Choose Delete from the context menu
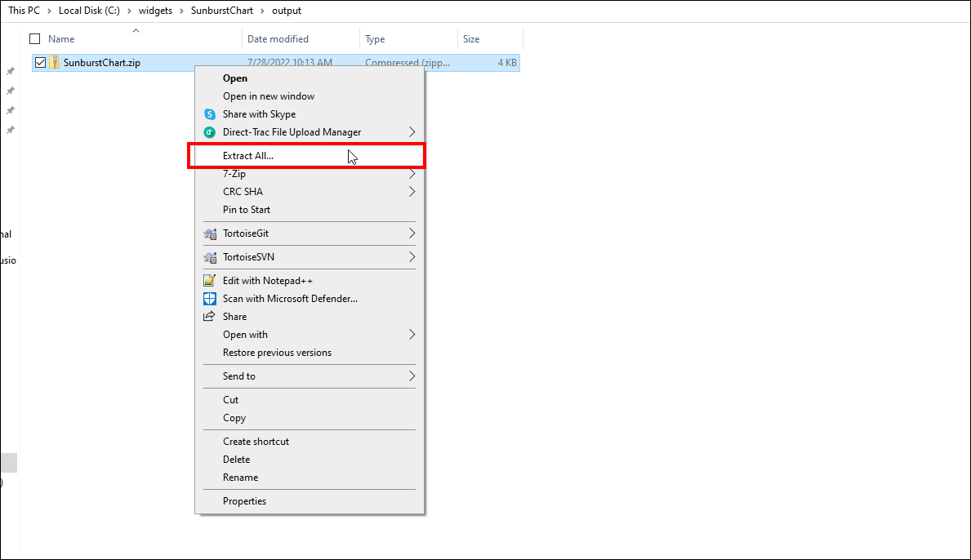Image resolution: width=971 pixels, height=560 pixels. click(x=310, y=460)
